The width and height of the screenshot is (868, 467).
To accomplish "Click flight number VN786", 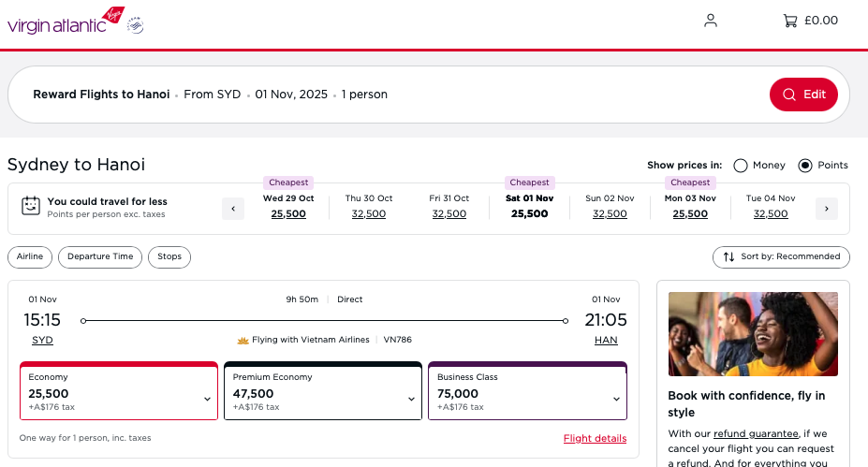I will [397, 340].
